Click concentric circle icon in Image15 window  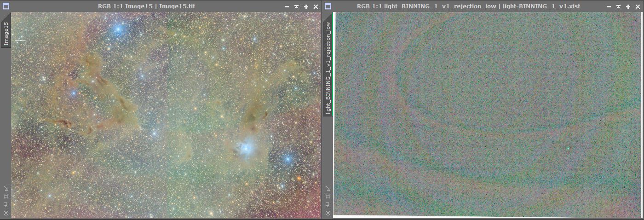point(6,213)
